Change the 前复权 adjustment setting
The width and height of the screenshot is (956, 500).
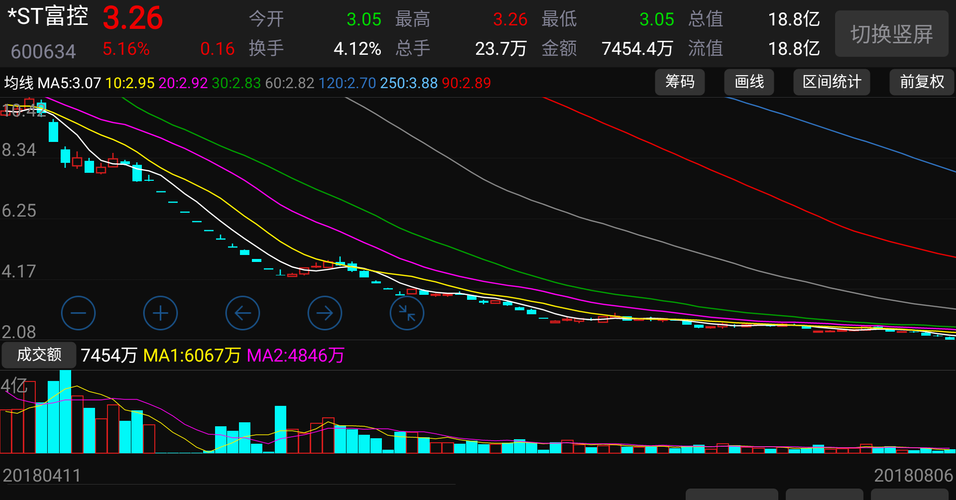pos(922,82)
